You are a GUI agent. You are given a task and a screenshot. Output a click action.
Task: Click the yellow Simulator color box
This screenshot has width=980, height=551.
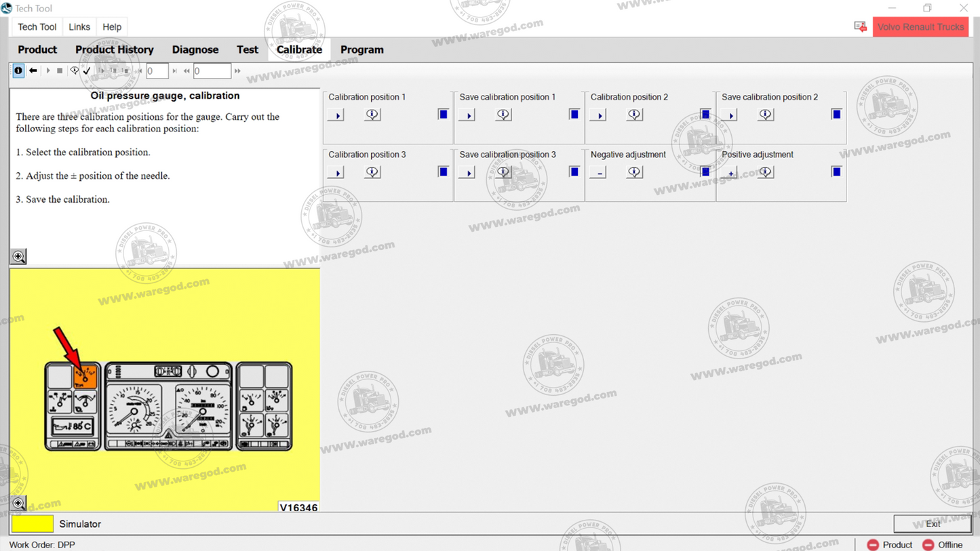tap(33, 524)
